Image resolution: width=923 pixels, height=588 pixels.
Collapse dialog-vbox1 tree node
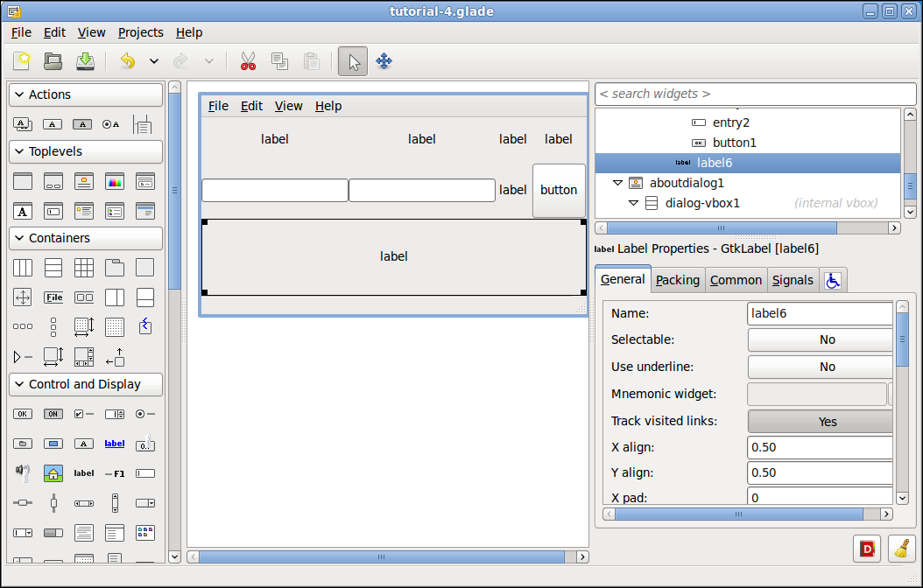coord(633,203)
